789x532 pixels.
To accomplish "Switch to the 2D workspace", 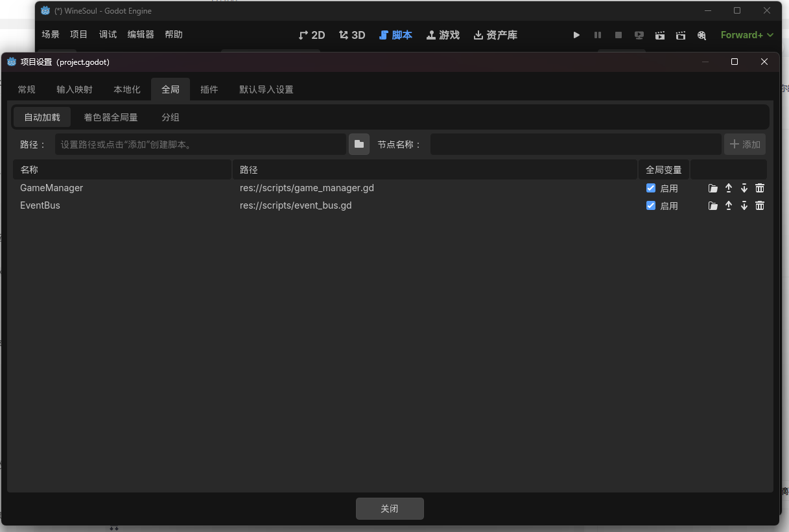I will (x=312, y=35).
